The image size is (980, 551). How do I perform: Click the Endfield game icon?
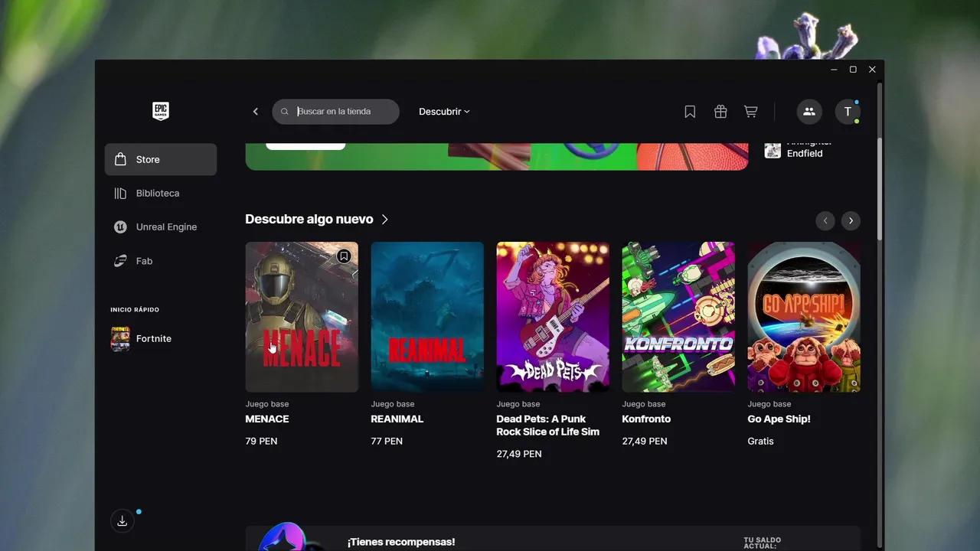[x=773, y=150]
